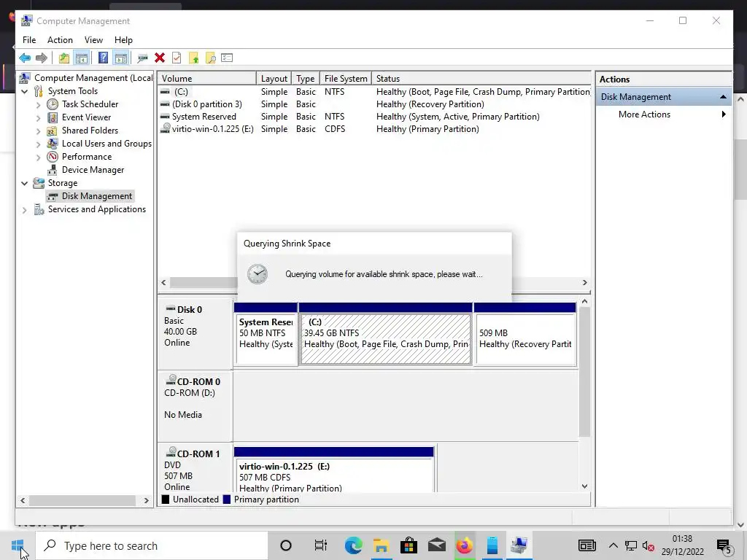Open the View menu

click(x=93, y=40)
